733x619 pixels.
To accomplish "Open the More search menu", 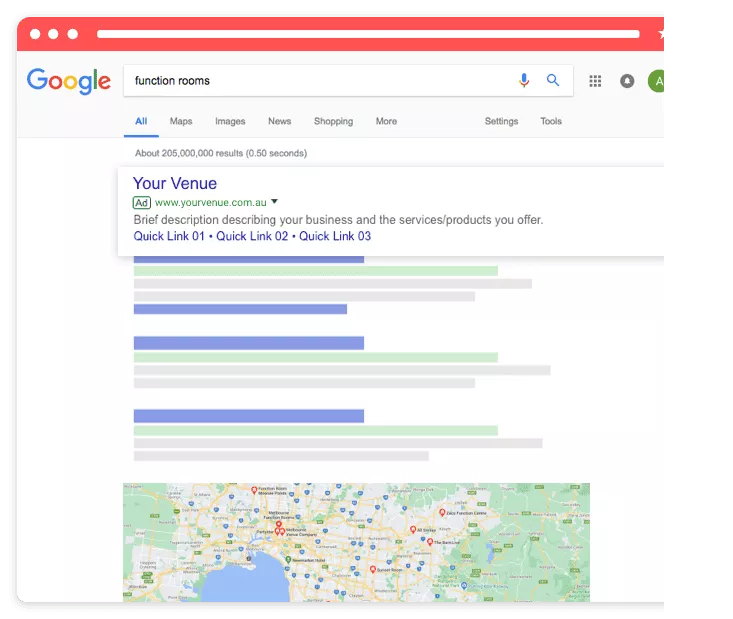I will click(x=386, y=121).
